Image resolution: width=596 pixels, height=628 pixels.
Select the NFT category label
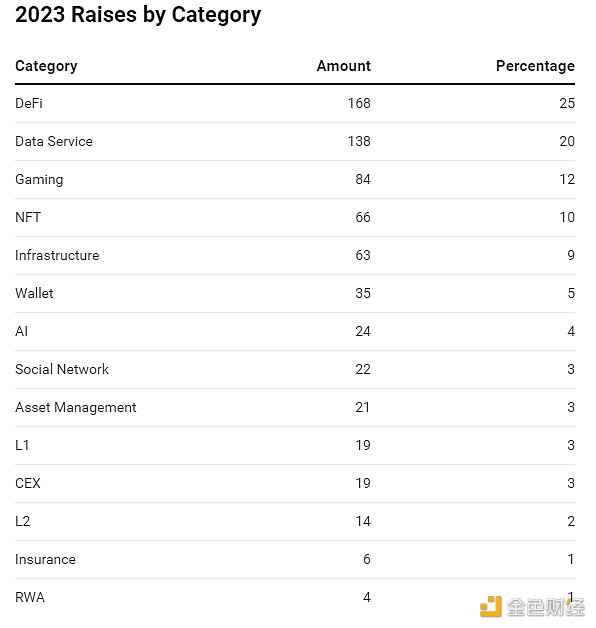(28, 217)
